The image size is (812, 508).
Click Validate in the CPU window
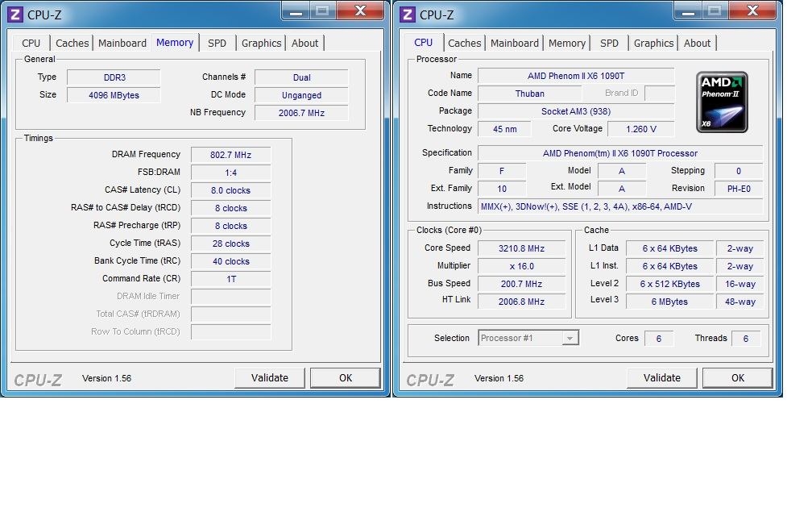tap(662, 378)
